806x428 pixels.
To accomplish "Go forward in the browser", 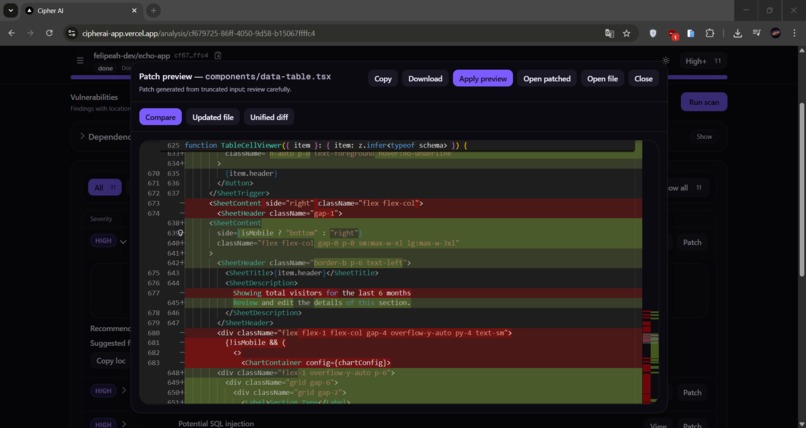I will pyautogui.click(x=30, y=33).
